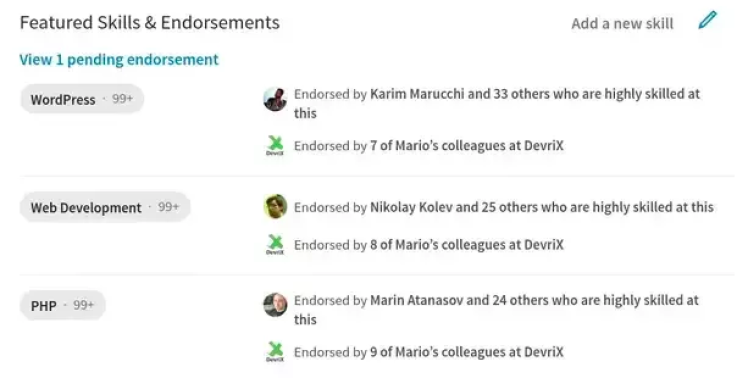Screen dimensions: 737x378
Task: Open Nikolay Kolev's profile photo
Action: tap(275, 206)
